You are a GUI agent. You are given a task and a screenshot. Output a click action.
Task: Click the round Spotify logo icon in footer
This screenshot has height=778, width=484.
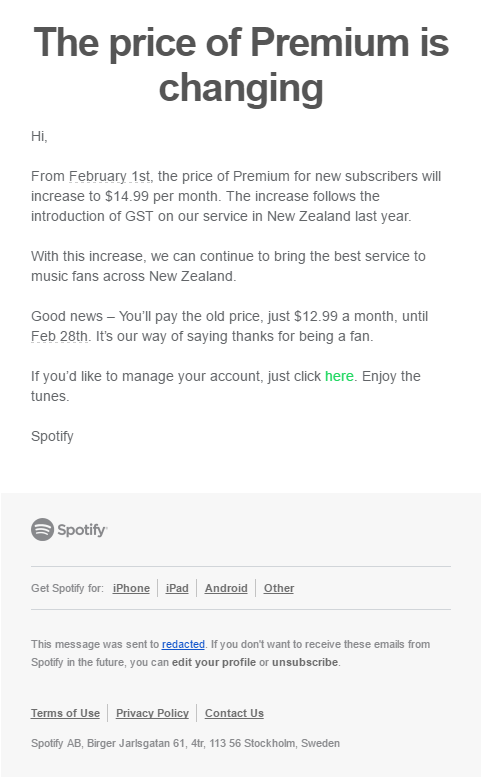coord(42,529)
